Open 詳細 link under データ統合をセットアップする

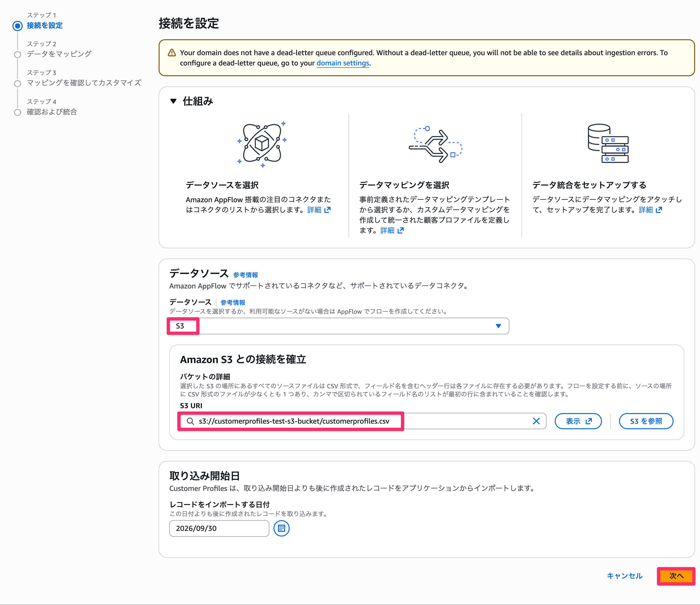coord(646,210)
